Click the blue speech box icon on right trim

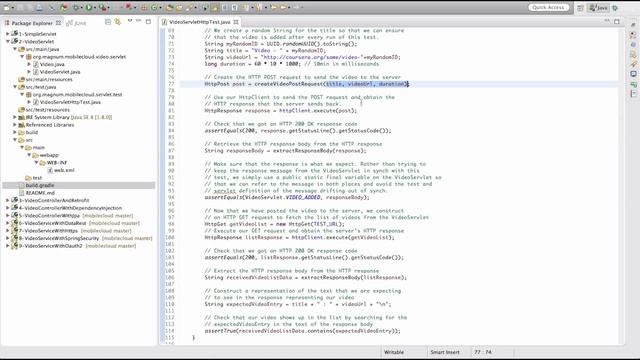pyautogui.click(x=633, y=74)
